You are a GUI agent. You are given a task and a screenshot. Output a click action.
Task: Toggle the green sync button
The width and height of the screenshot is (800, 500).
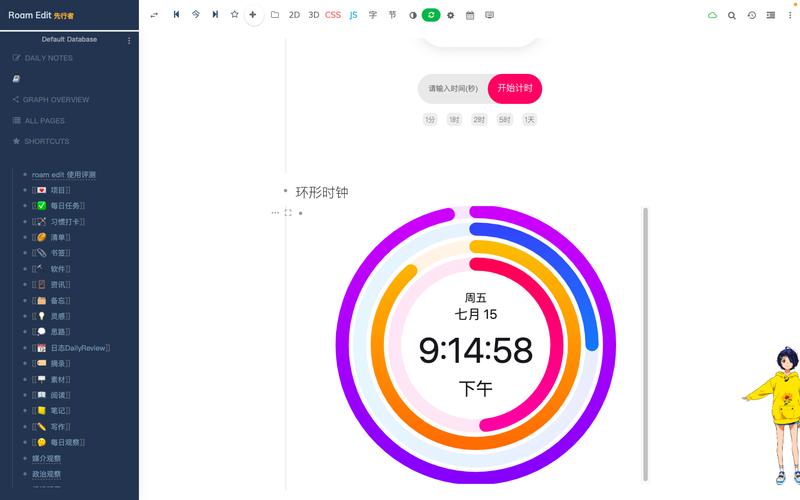click(x=431, y=15)
